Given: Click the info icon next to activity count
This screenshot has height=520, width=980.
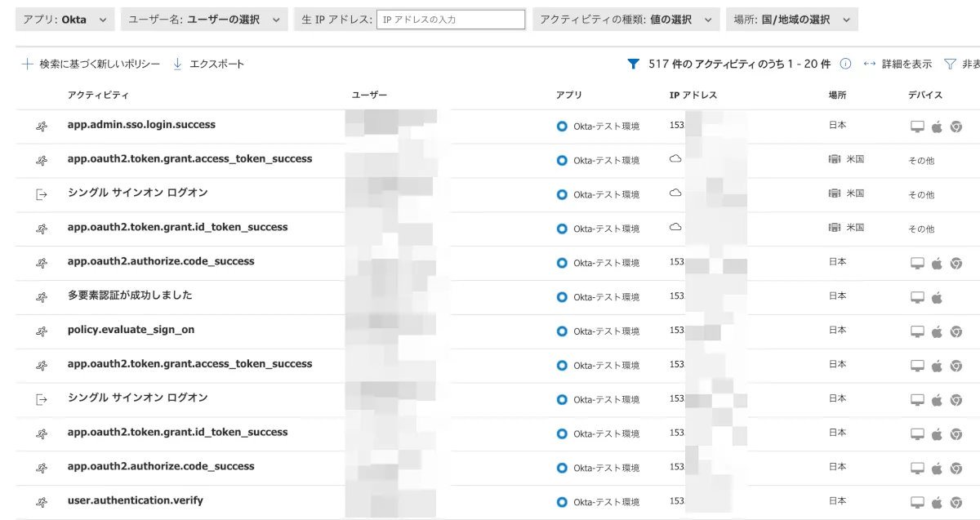Looking at the screenshot, I should (845, 64).
